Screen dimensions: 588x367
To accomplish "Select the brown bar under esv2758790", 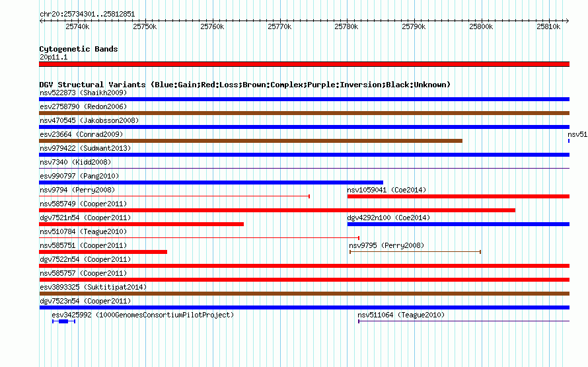I will point(304,113).
